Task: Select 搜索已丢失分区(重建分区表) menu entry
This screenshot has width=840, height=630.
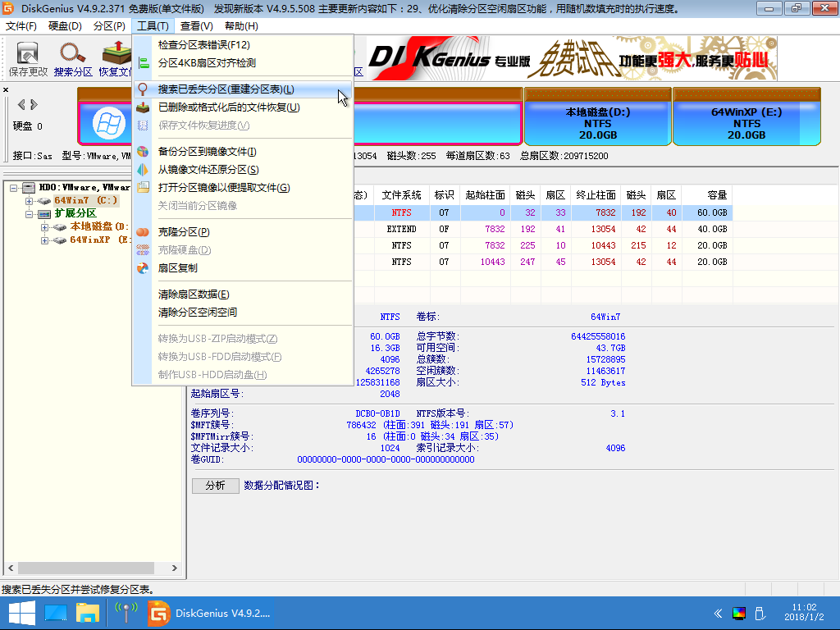Action: tap(226, 89)
